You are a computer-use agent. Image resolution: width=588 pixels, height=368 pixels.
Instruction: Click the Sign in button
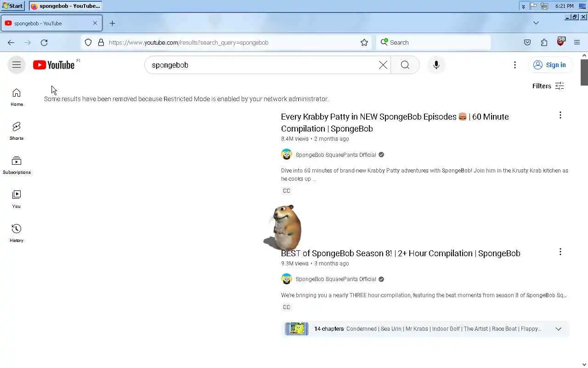pyautogui.click(x=550, y=65)
